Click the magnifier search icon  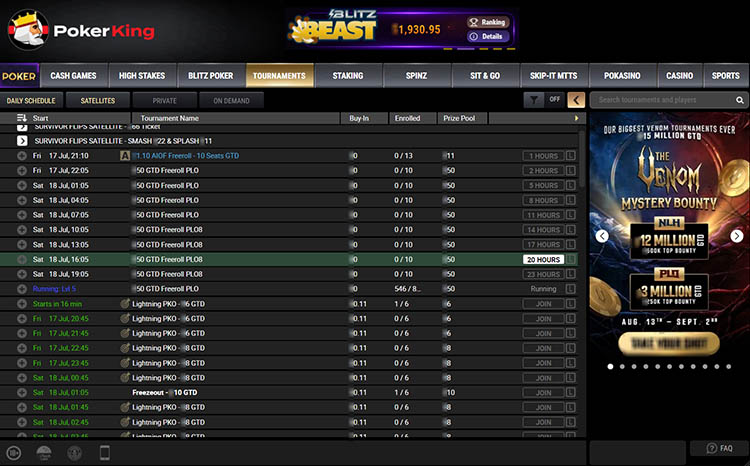739,100
